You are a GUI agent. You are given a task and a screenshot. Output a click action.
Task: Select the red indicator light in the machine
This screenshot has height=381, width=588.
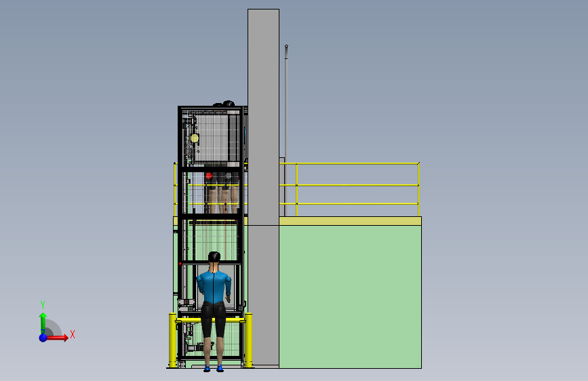[209, 176]
